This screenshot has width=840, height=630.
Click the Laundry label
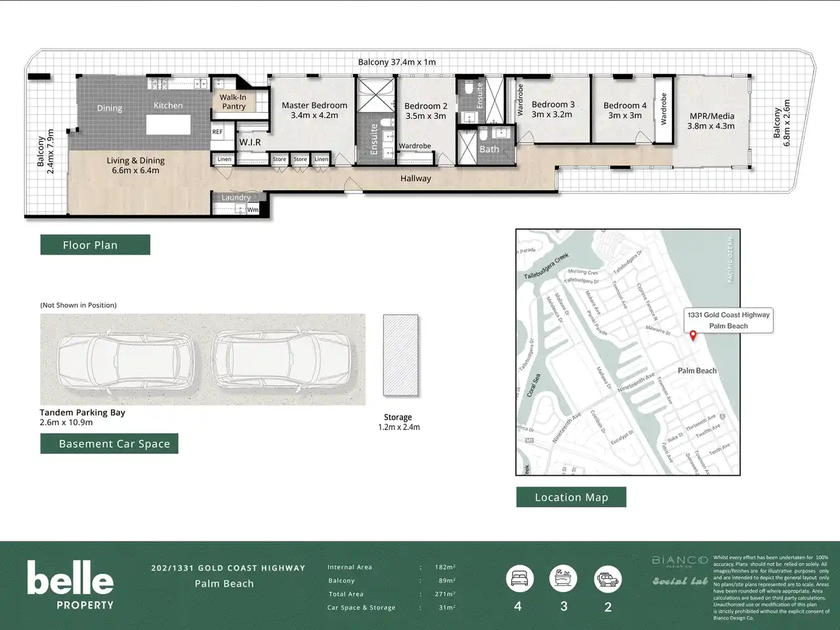pyautogui.click(x=236, y=198)
